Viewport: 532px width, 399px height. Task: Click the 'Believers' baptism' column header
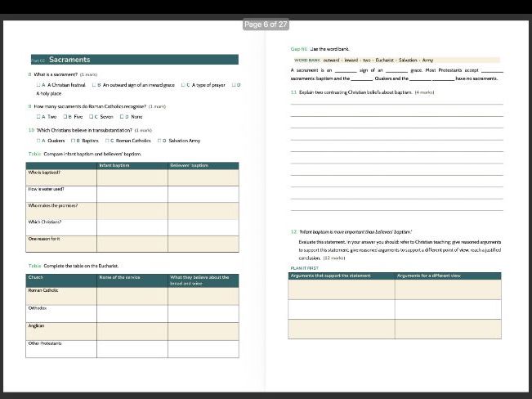click(x=189, y=165)
